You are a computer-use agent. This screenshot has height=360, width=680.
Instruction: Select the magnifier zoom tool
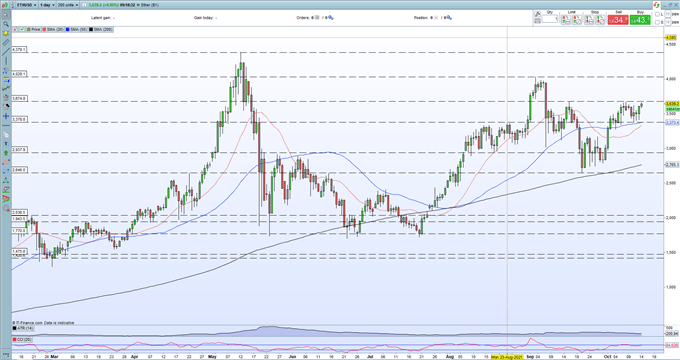click(x=6, y=24)
